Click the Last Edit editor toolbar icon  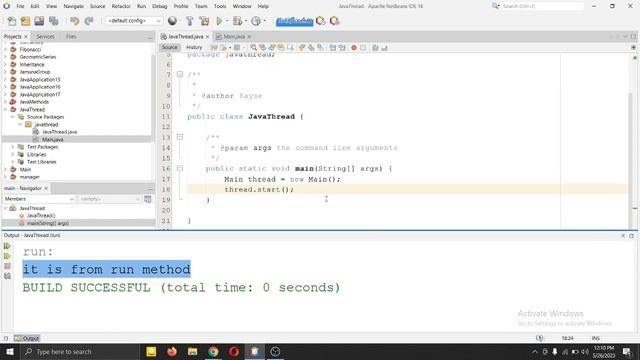coord(214,48)
